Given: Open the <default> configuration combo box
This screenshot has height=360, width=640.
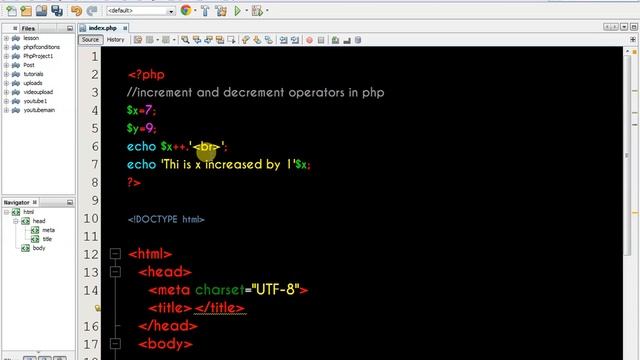Looking at the screenshot, I should tap(141, 11).
